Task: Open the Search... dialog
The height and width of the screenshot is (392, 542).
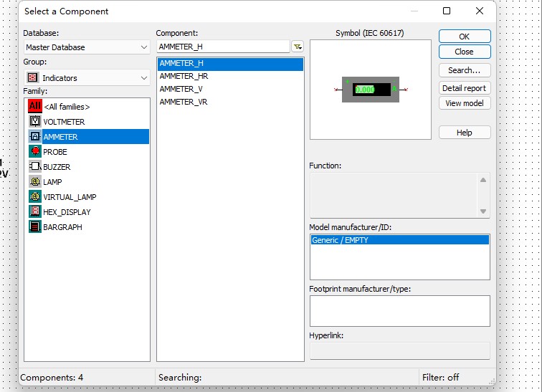Action: pyautogui.click(x=465, y=70)
